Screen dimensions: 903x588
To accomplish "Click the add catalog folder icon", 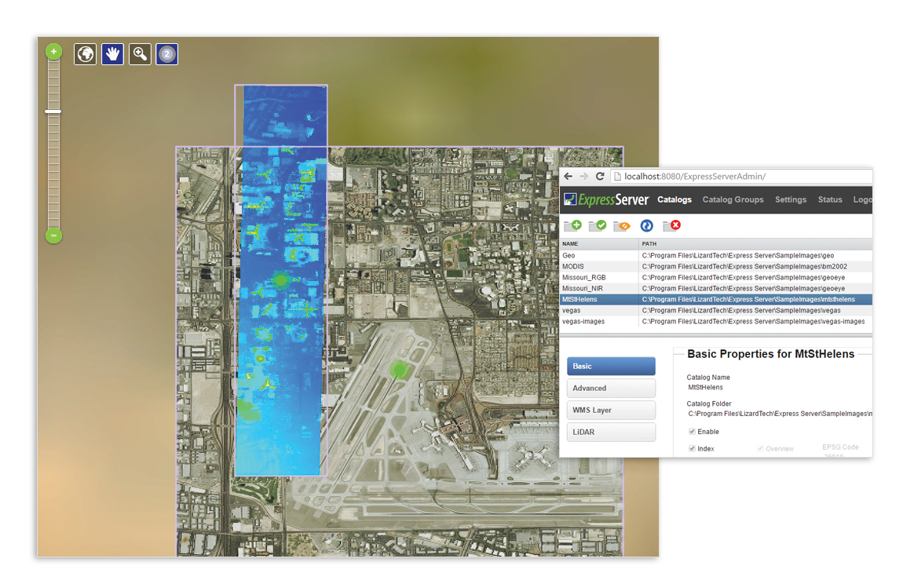I will point(572,226).
